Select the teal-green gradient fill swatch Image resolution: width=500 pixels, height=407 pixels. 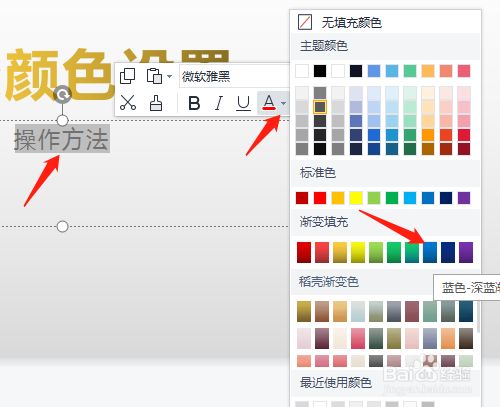pos(412,252)
